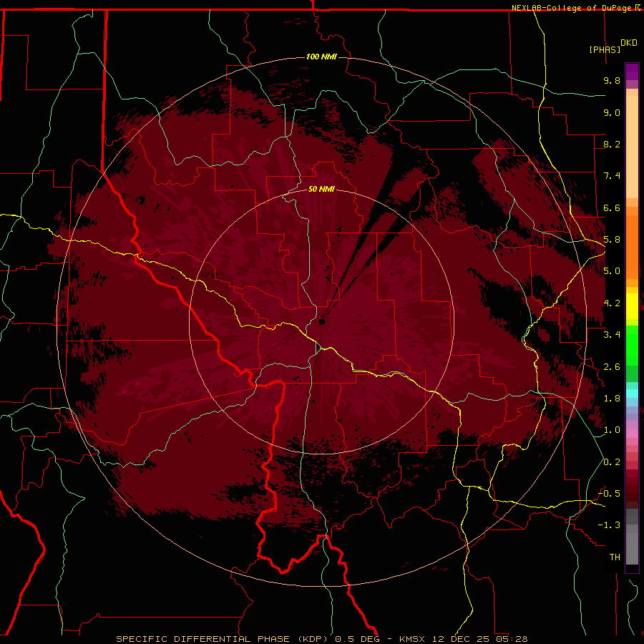644x644 pixels.
Task: Click the 1.8 legend value
Action: click(612, 399)
